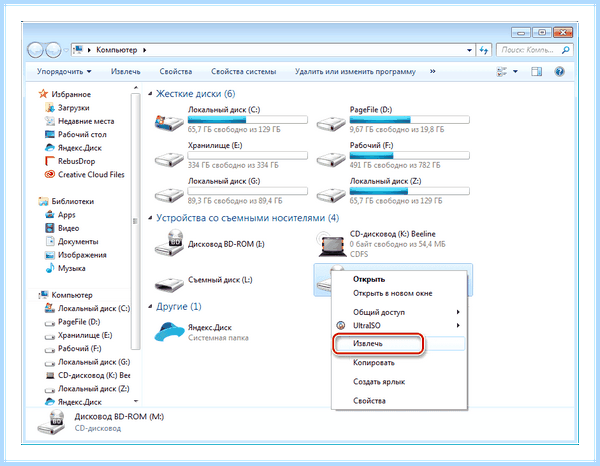Open RebusDrop in sidebar

(70, 161)
